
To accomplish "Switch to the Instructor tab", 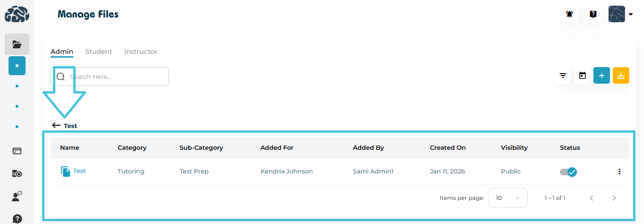I will [x=140, y=52].
